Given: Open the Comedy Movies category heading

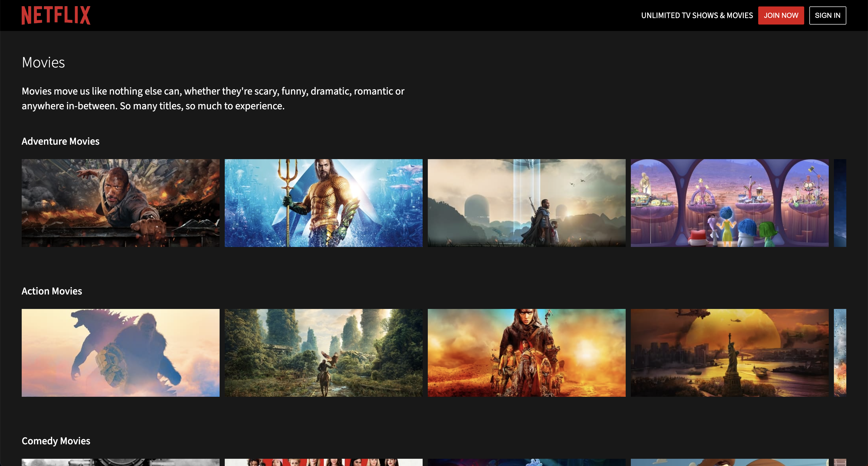Looking at the screenshot, I should point(56,441).
